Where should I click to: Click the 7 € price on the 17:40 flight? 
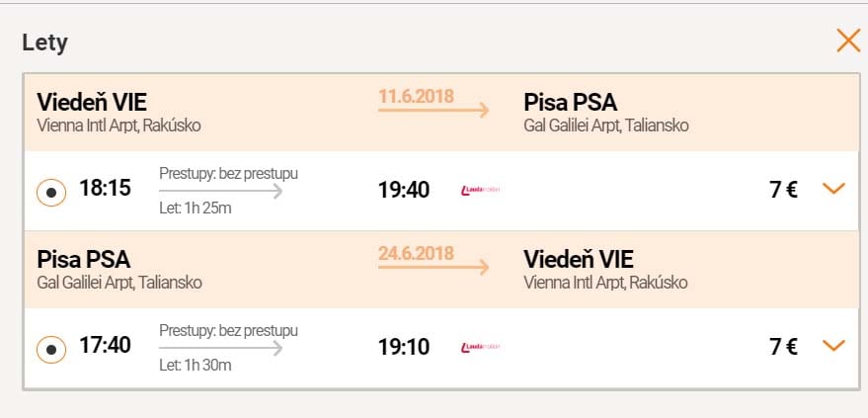pos(783,347)
